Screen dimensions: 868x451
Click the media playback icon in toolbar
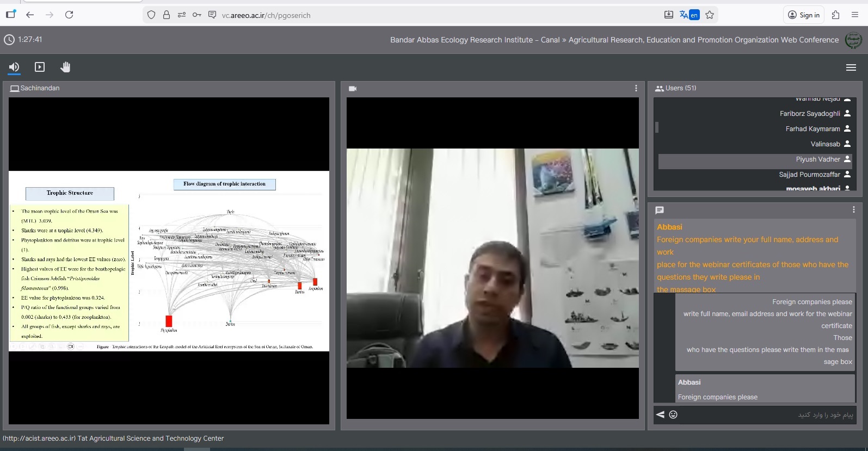coord(40,67)
